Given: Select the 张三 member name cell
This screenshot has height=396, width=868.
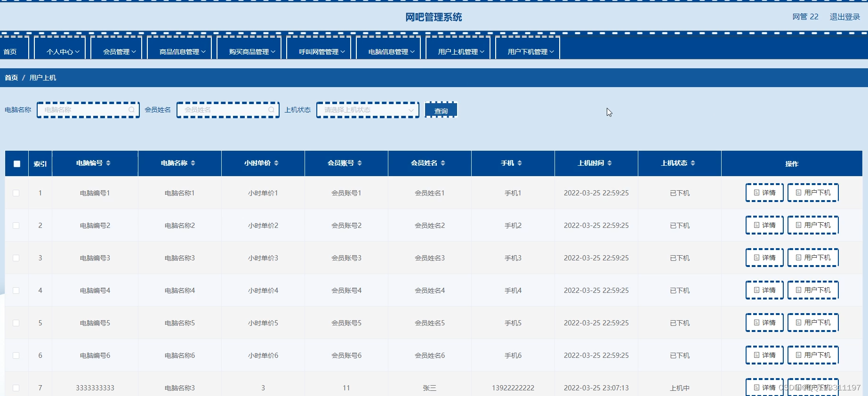Looking at the screenshot, I should coord(430,388).
